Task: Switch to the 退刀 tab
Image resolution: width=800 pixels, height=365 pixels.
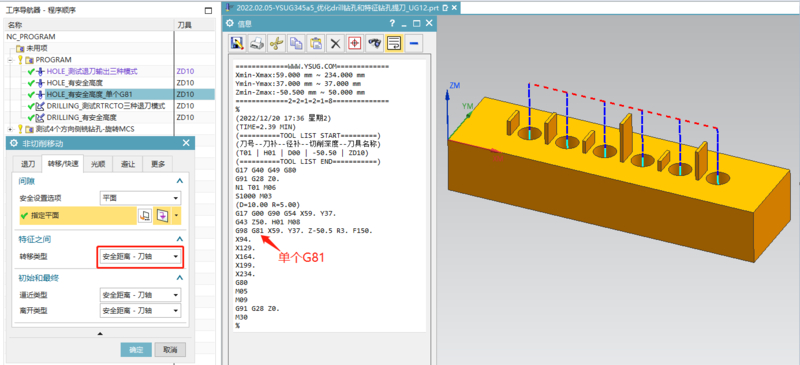Action: point(28,164)
